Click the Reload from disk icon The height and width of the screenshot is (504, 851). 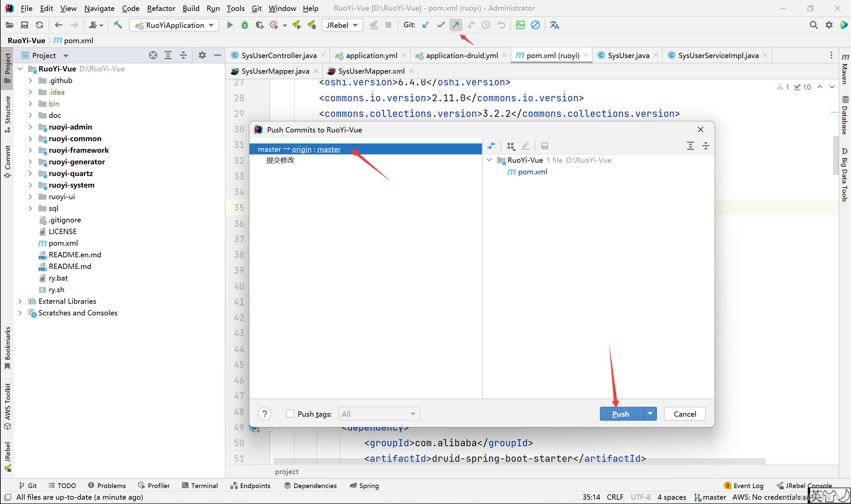coord(40,25)
